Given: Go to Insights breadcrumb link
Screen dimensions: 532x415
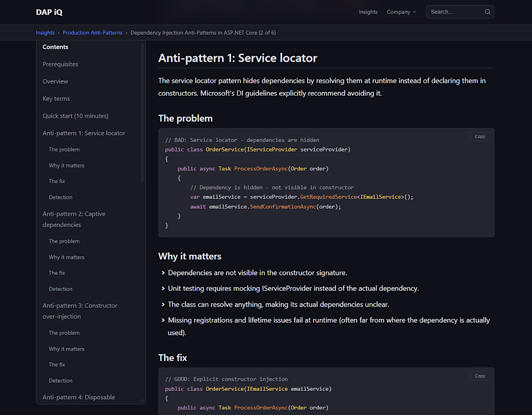Looking at the screenshot, I should click(x=45, y=33).
